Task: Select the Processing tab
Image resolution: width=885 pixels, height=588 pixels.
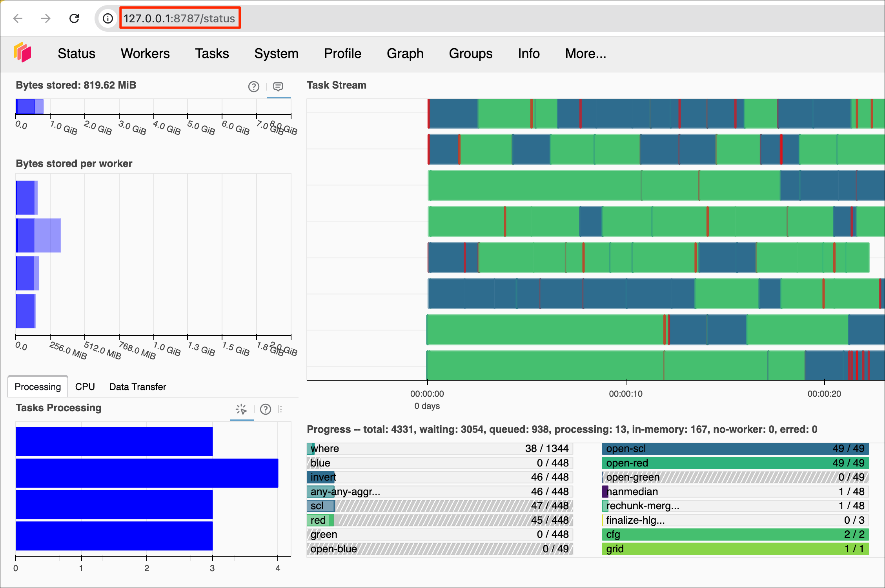Action: click(38, 387)
